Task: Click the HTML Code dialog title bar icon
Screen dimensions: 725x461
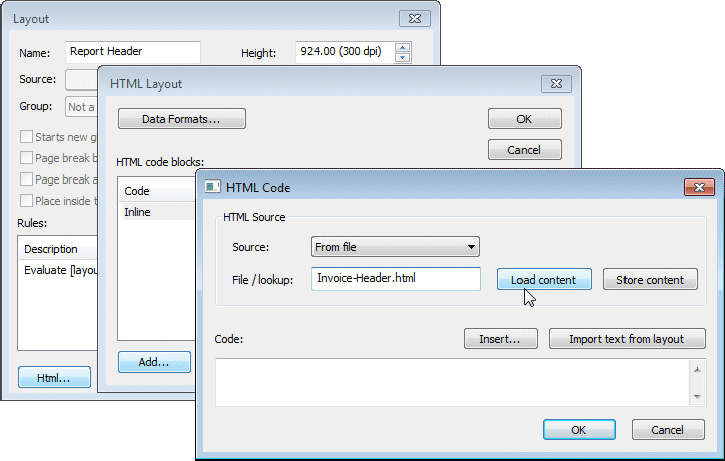Action: (x=213, y=186)
